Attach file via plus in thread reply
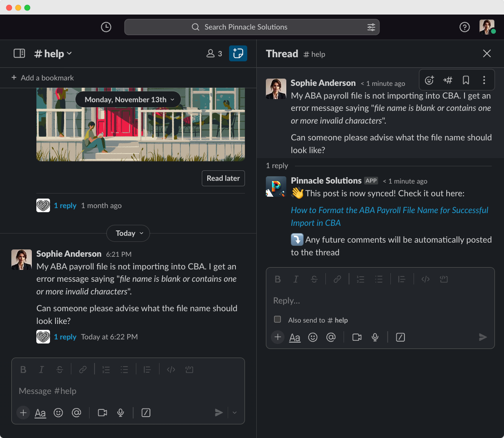Viewport: 504px width, 438px height. [x=278, y=337]
